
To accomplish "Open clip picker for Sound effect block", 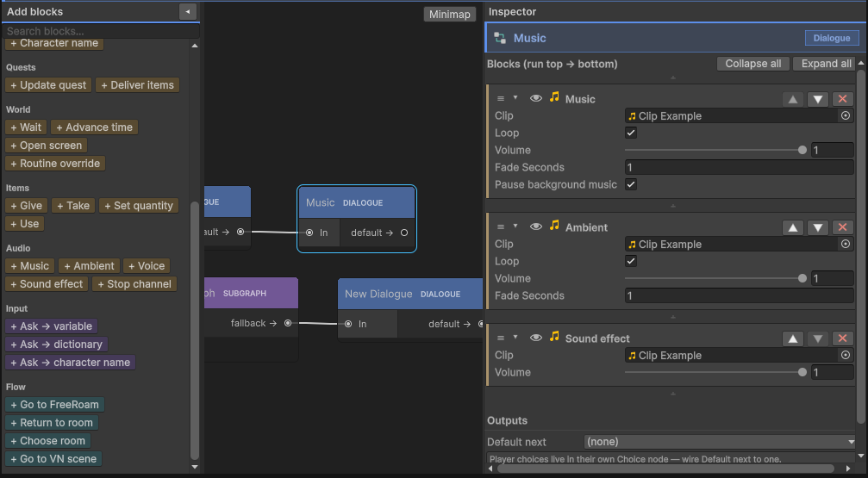I will click(x=846, y=356).
